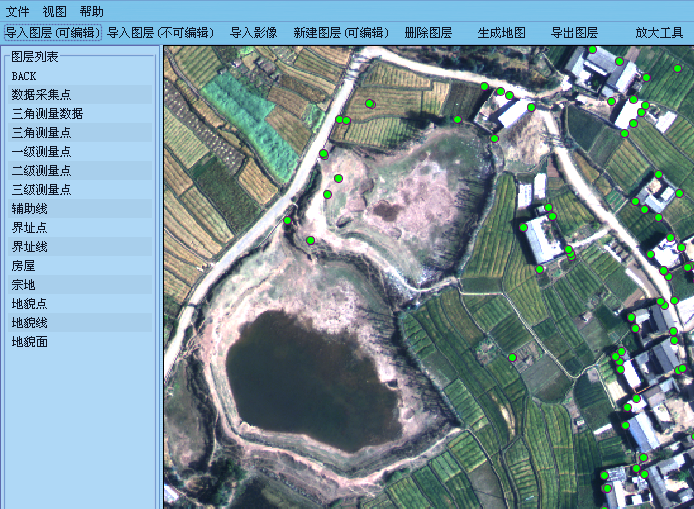Click the 删除图层 button

click(x=428, y=33)
